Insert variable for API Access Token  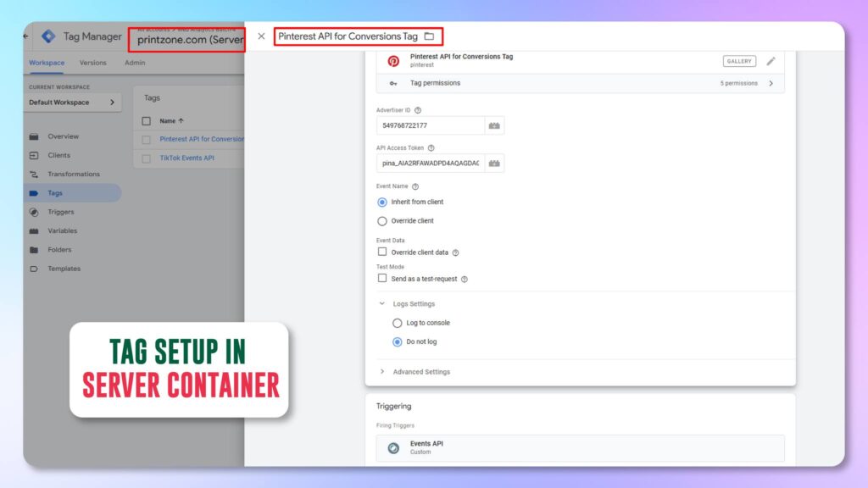click(x=494, y=164)
